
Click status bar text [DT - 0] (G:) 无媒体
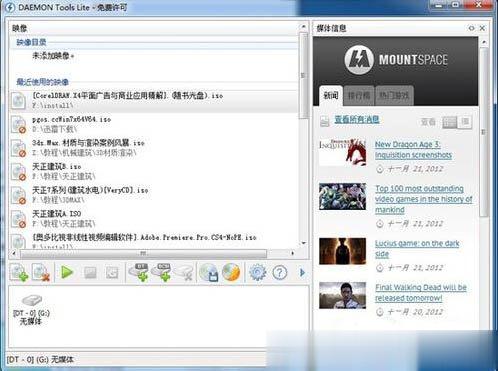[x=40, y=360]
